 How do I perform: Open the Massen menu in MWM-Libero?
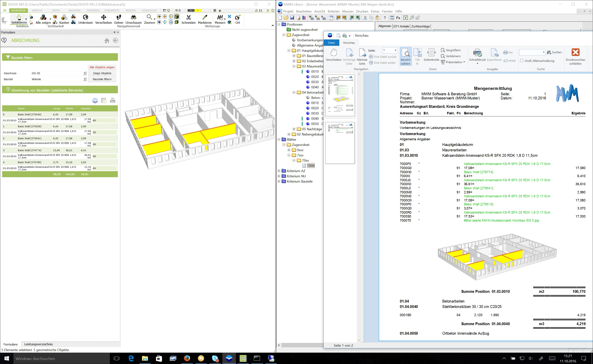point(348,11)
